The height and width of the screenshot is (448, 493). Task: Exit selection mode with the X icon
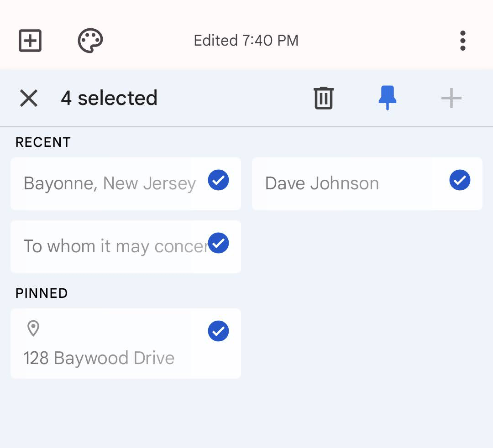[29, 98]
